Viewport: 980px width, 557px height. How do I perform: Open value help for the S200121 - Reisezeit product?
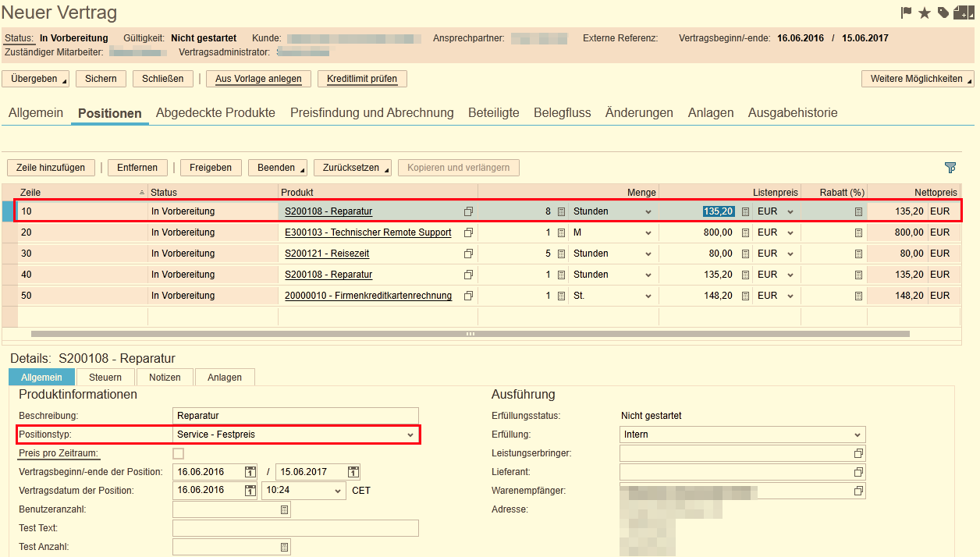coord(468,254)
